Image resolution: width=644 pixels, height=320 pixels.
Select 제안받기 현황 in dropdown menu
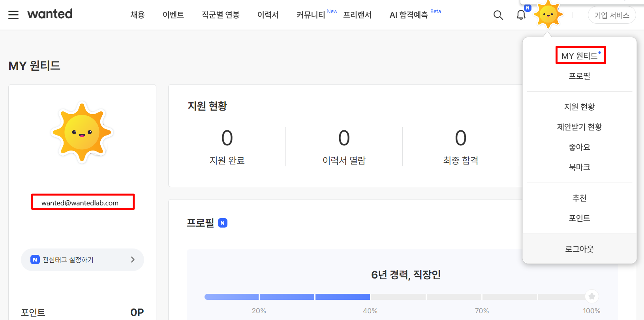click(x=580, y=127)
